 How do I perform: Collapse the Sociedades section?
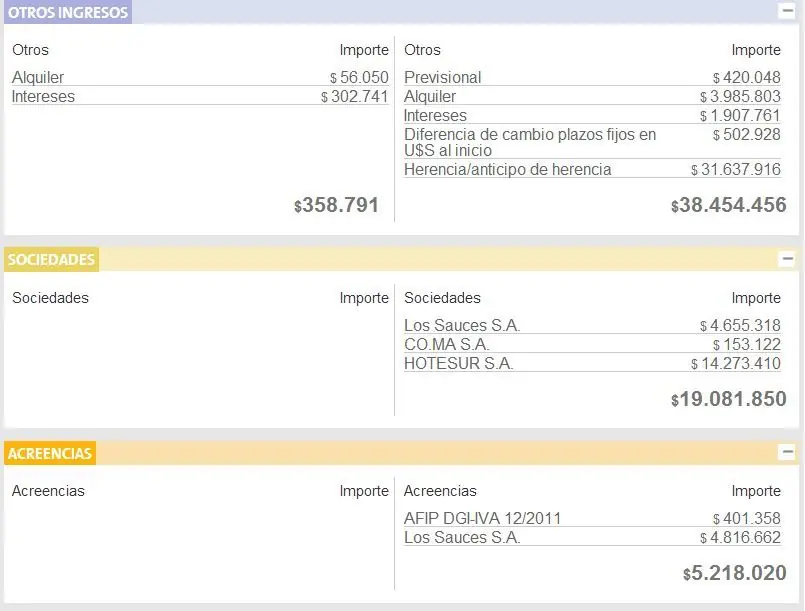click(x=787, y=259)
